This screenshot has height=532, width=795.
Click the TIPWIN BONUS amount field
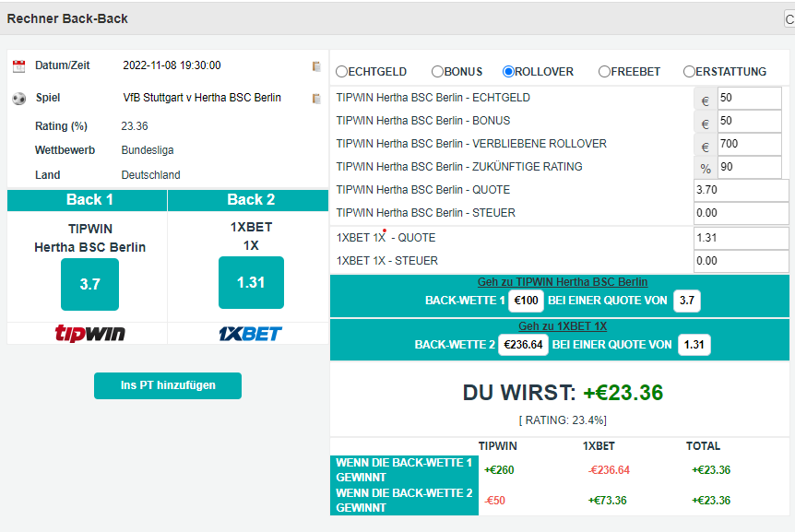pos(750,121)
